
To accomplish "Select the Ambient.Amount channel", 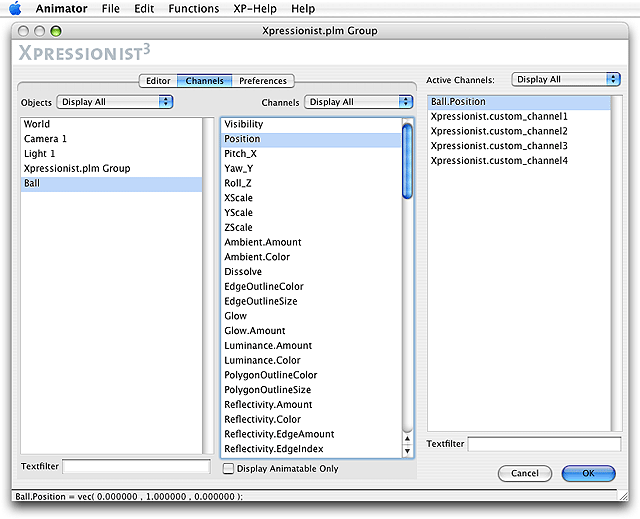I will 311,242.
